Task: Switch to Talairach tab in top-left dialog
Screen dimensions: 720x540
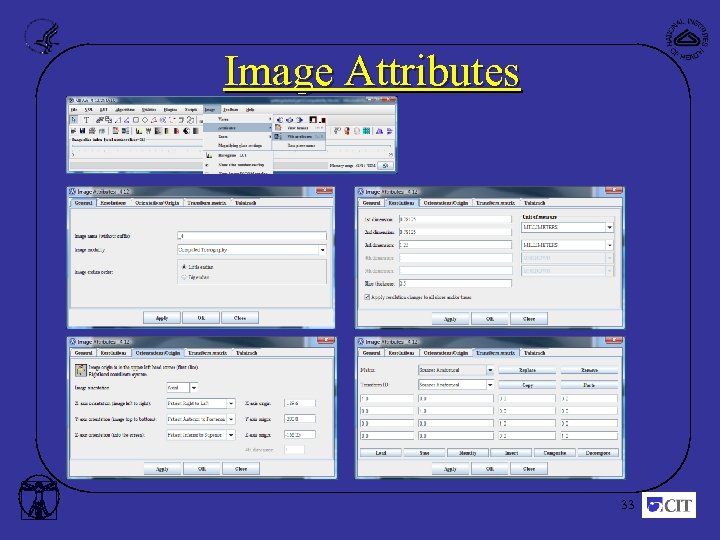Action: coord(246,202)
